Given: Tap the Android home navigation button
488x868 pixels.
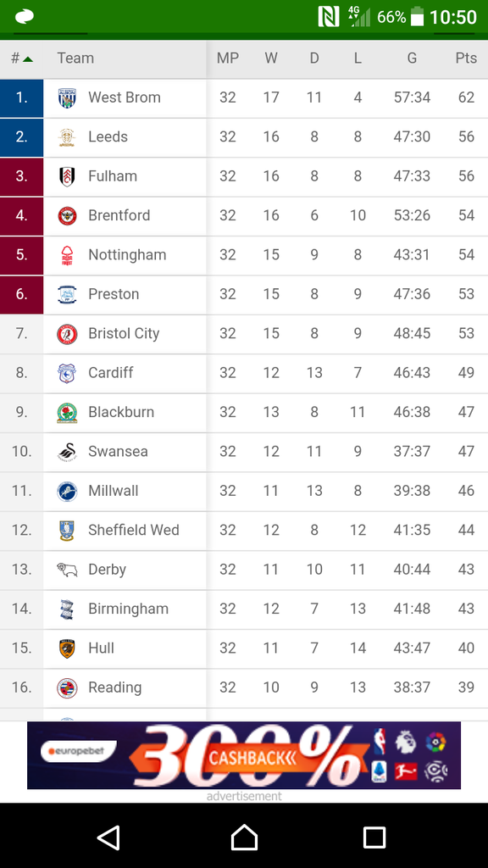Looking at the screenshot, I should (x=244, y=837).
